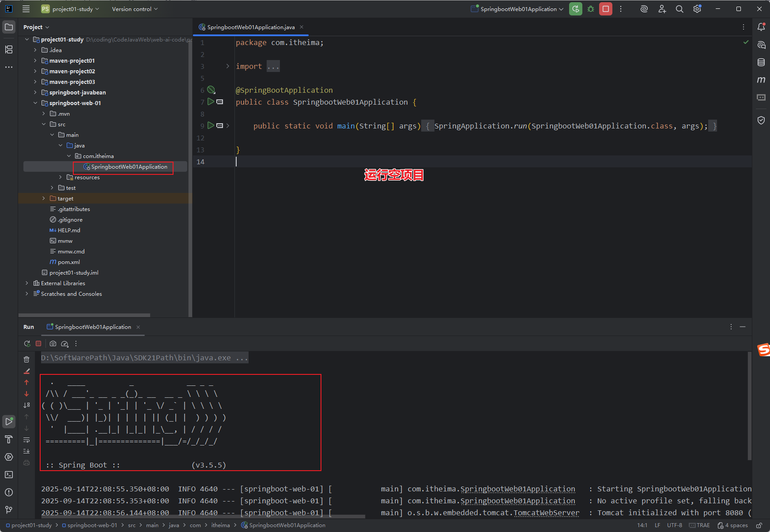Expand External Libraries node
Viewport: 770px width, 532px height.
pyautogui.click(x=27, y=283)
